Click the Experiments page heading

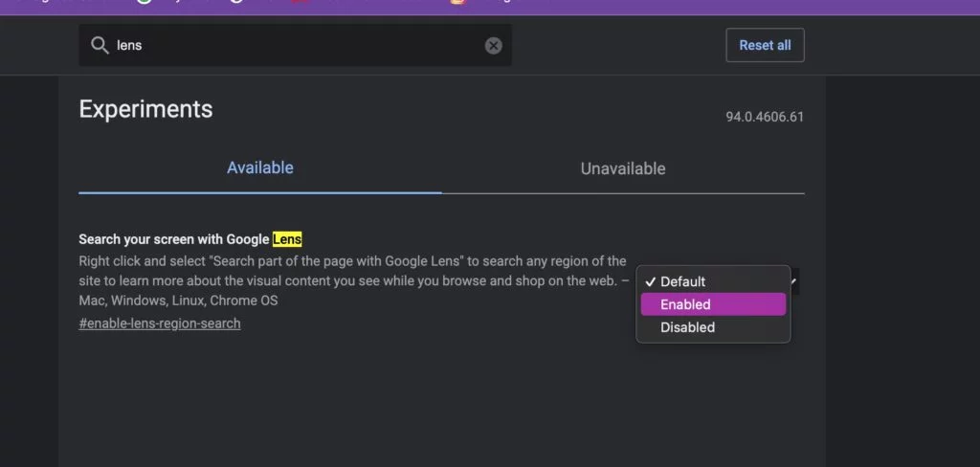click(x=145, y=109)
